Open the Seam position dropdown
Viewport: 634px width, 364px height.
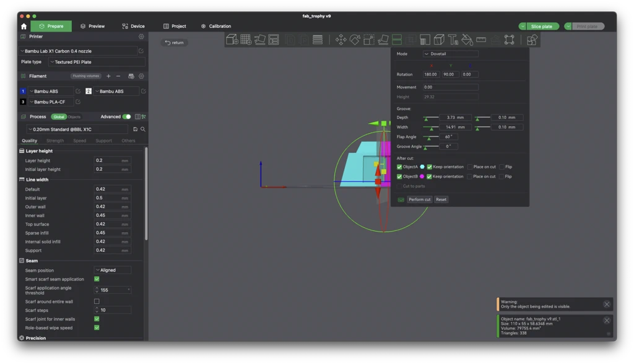click(x=113, y=270)
